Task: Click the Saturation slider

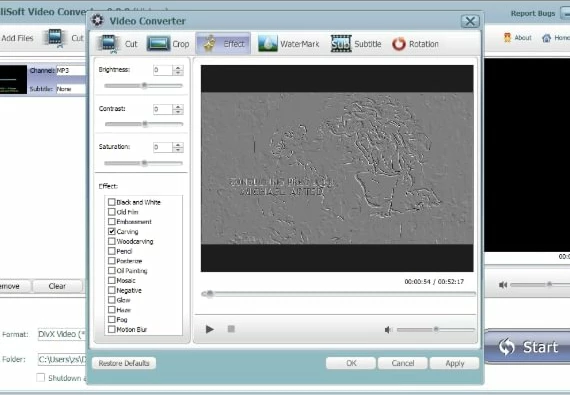Action: [143, 163]
